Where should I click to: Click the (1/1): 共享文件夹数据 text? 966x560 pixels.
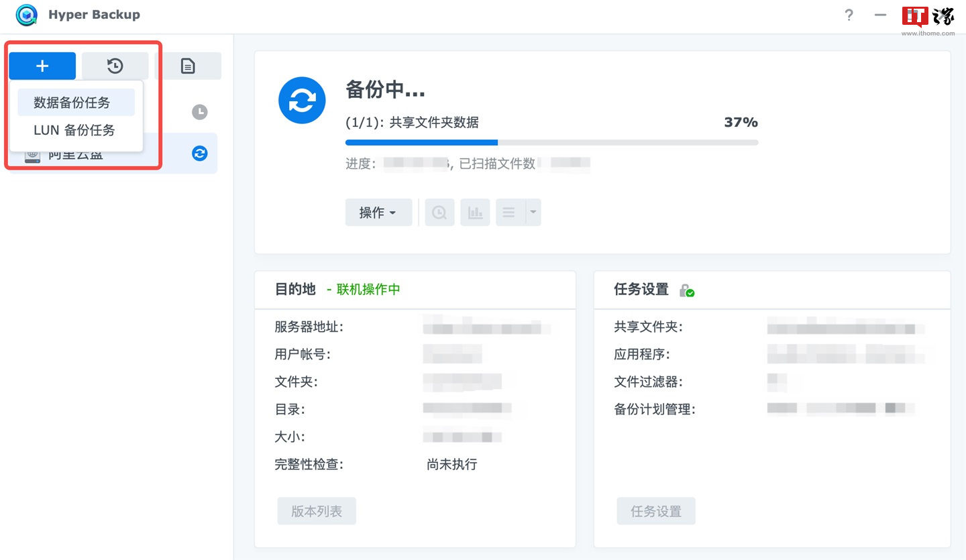coord(412,122)
